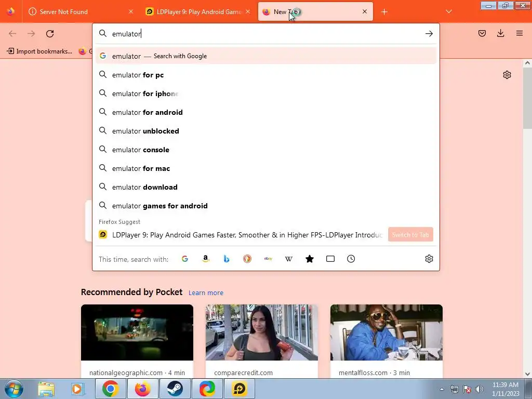This screenshot has width=532, height=399.
Task: Open the Save to Pocket button
Action: 482,33
